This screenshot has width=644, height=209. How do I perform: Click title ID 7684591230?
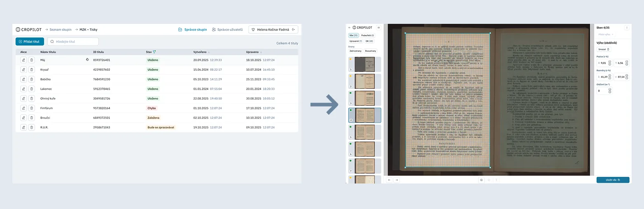tap(102, 79)
